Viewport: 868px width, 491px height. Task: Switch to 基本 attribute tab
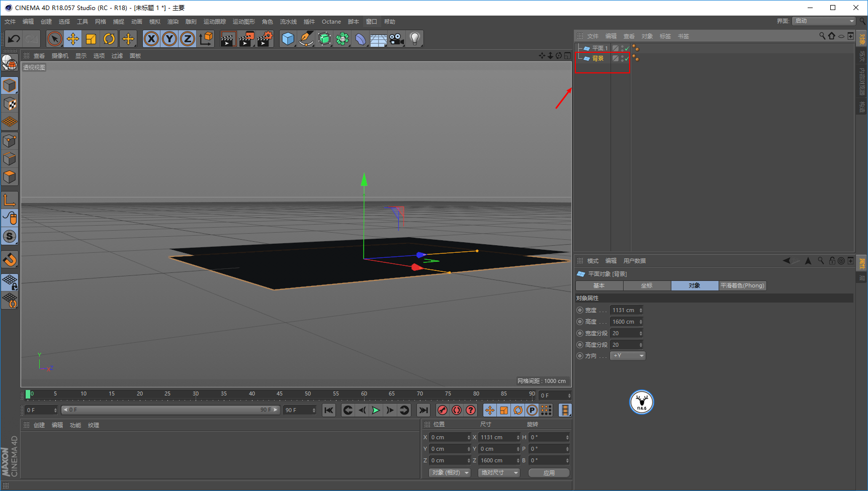[x=599, y=285]
